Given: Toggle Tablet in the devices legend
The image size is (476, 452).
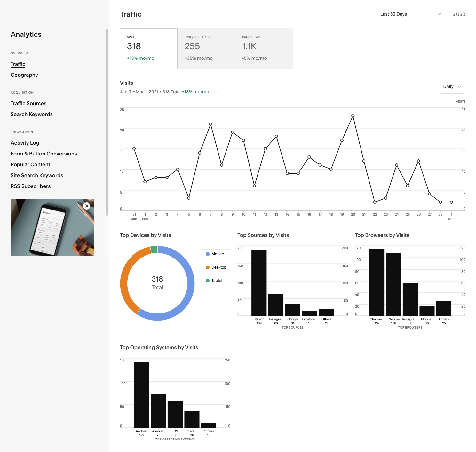Looking at the screenshot, I should (x=216, y=281).
